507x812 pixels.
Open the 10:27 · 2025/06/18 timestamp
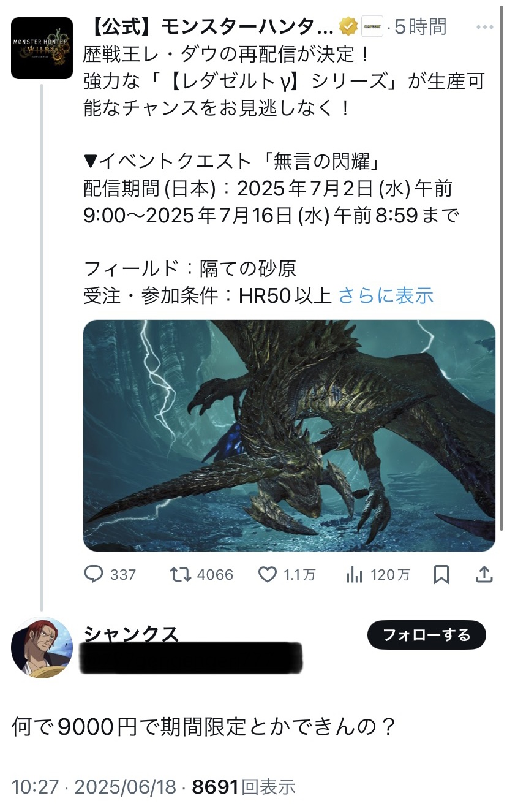(x=94, y=787)
